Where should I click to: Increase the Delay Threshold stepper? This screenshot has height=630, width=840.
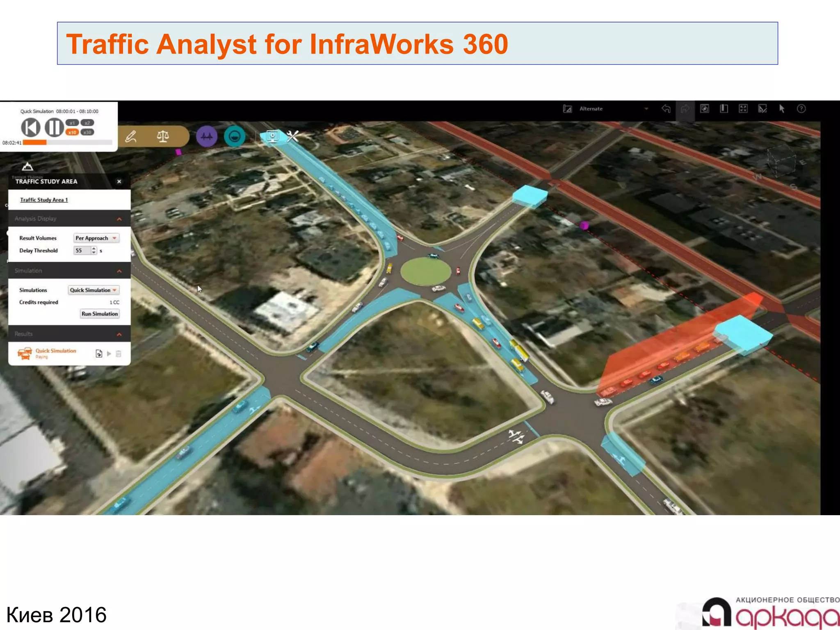[94, 248]
